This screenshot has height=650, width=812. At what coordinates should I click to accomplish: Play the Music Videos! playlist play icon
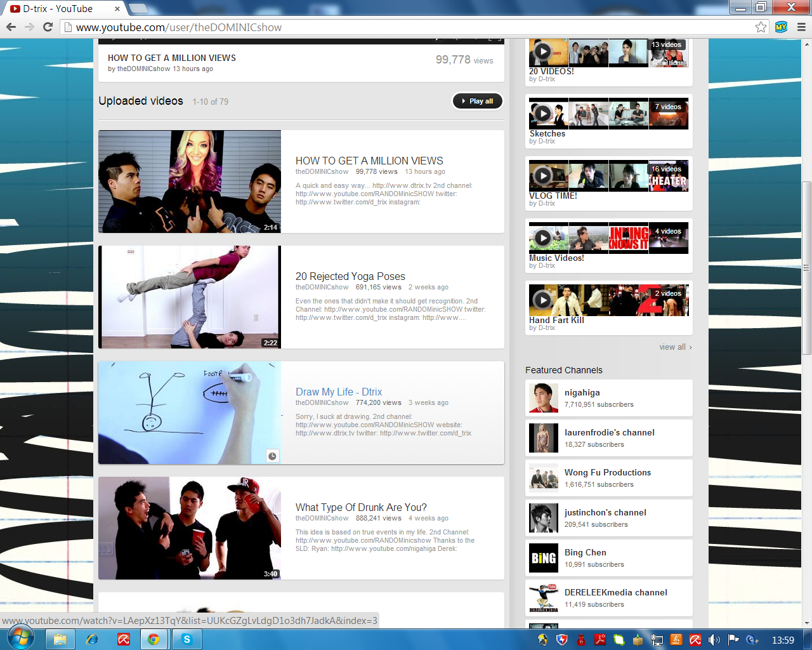tap(542, 237)
